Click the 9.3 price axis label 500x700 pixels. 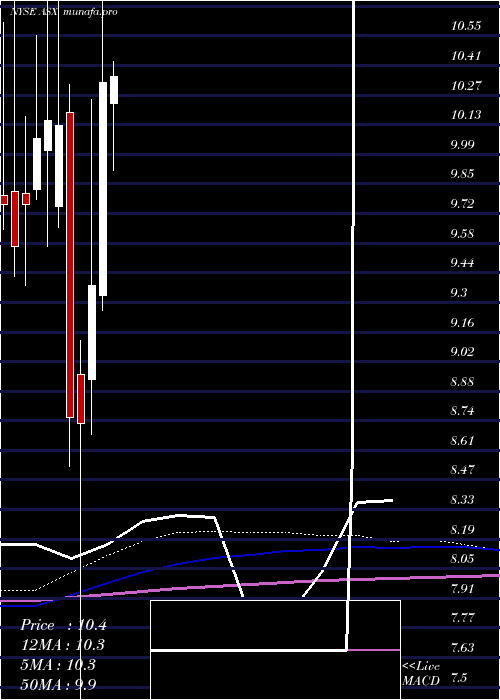click(459, 293)
